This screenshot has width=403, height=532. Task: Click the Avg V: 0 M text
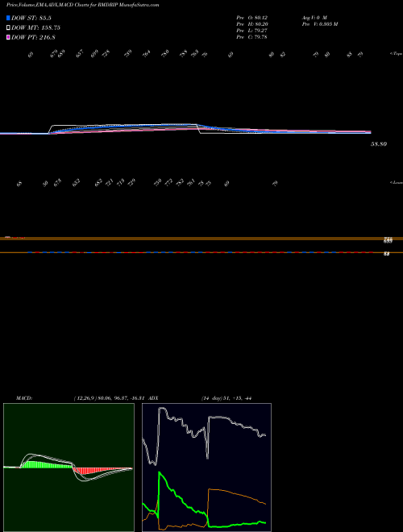pyautogui.click(x=314, y=17)
